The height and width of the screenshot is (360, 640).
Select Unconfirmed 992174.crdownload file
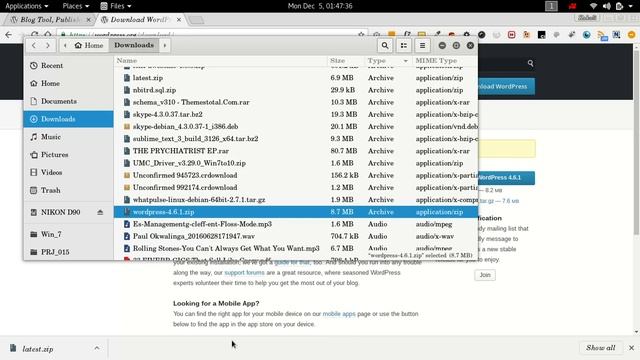[x=296, y=187]
